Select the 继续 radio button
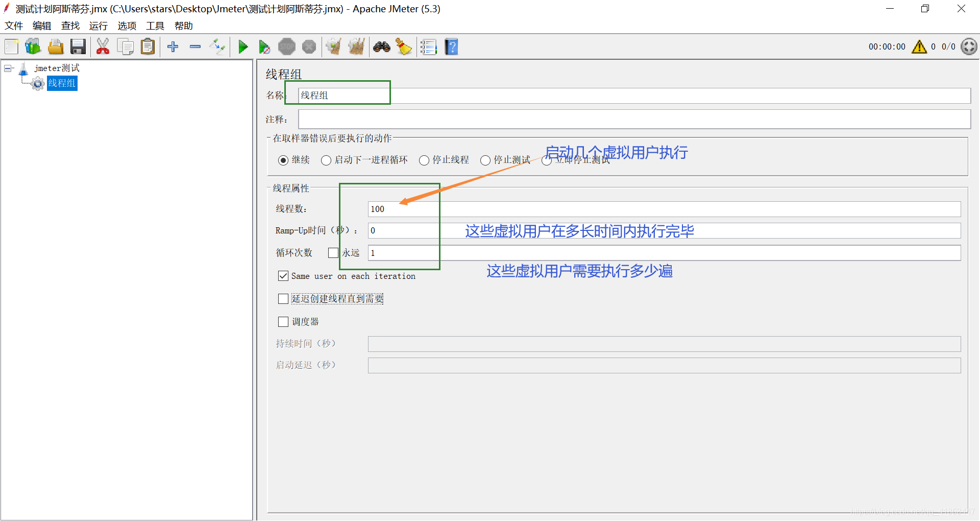Viewport: 980px width, 521px height. tap(283, 160)
